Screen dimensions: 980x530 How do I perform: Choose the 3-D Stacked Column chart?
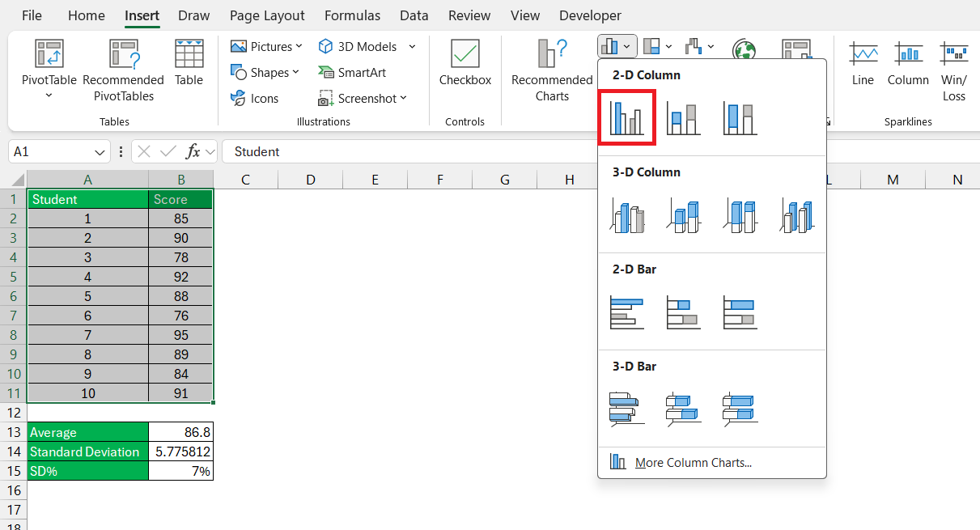point(684,216)
